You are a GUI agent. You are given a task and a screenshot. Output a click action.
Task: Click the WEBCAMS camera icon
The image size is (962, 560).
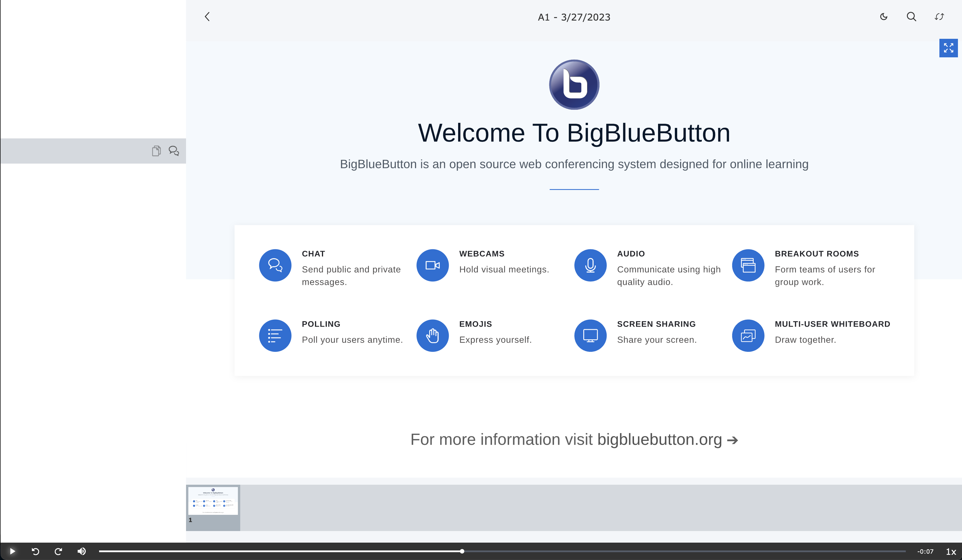tap(433, 265)
